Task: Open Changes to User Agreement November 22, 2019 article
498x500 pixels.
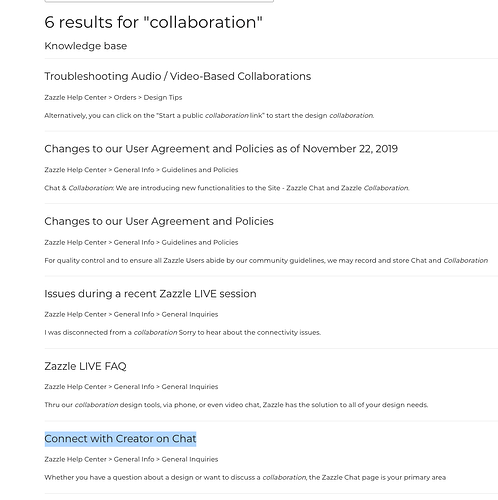Action: click(x=221, y=149)
